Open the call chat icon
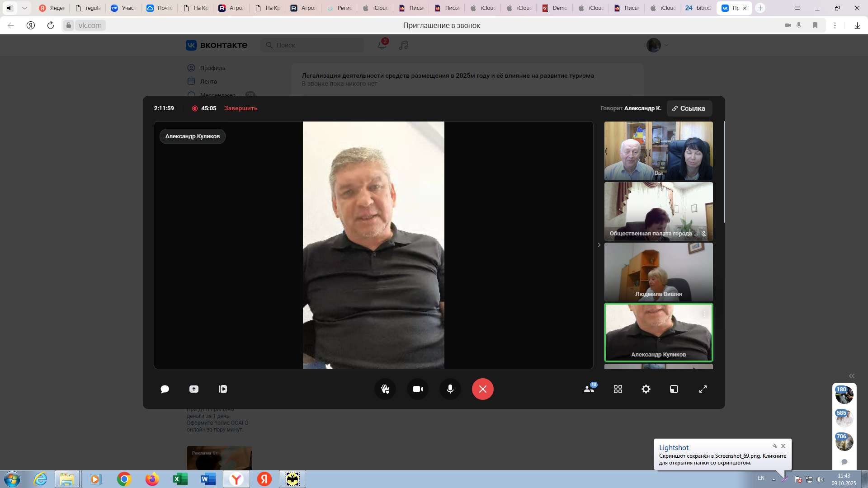868x488 pixels. point(165,389)
